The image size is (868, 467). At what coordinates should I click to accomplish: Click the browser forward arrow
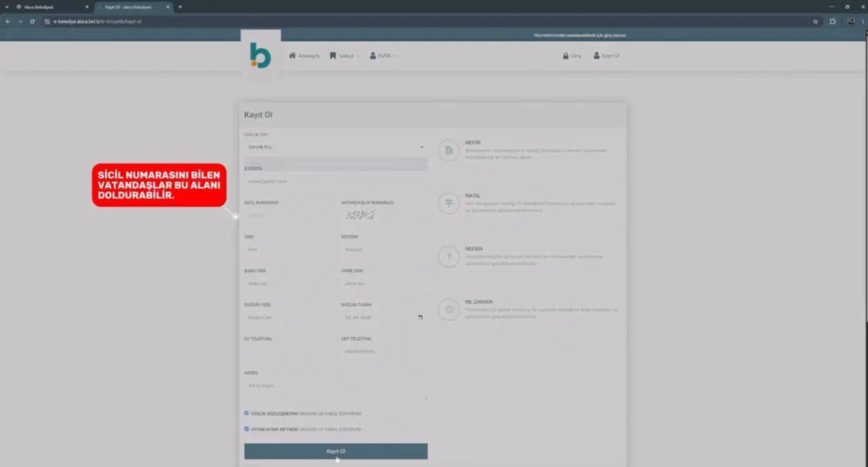point(20,21)
